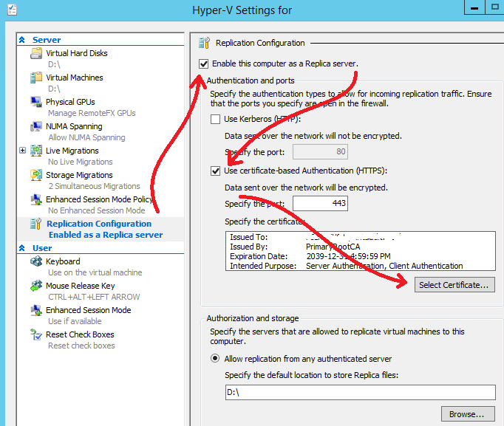The height and width of the screenshot is (426, 504).
Task: Uncheck Use certificate-based Authentication (HTTPS)
Action: point(216,171)
